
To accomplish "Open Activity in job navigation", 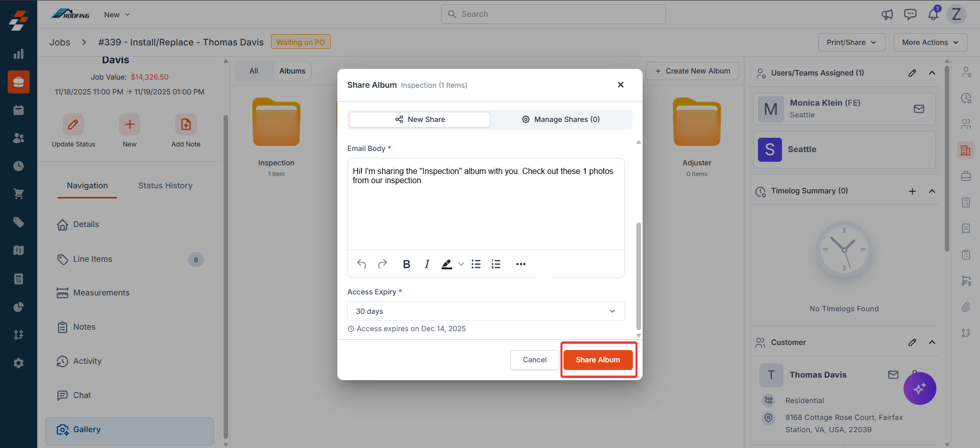I will point(130,361).
